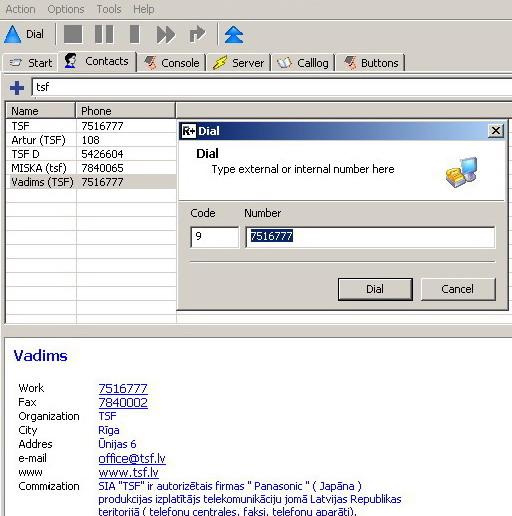
Task: Click the gray stop square toolbar icon
Action: (73, 34)
